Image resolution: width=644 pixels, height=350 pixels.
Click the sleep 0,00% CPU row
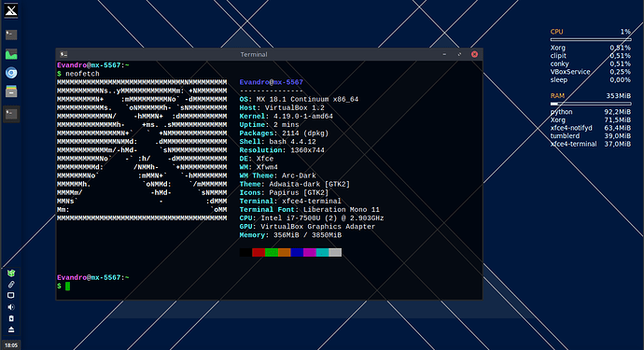pos(591,79)
